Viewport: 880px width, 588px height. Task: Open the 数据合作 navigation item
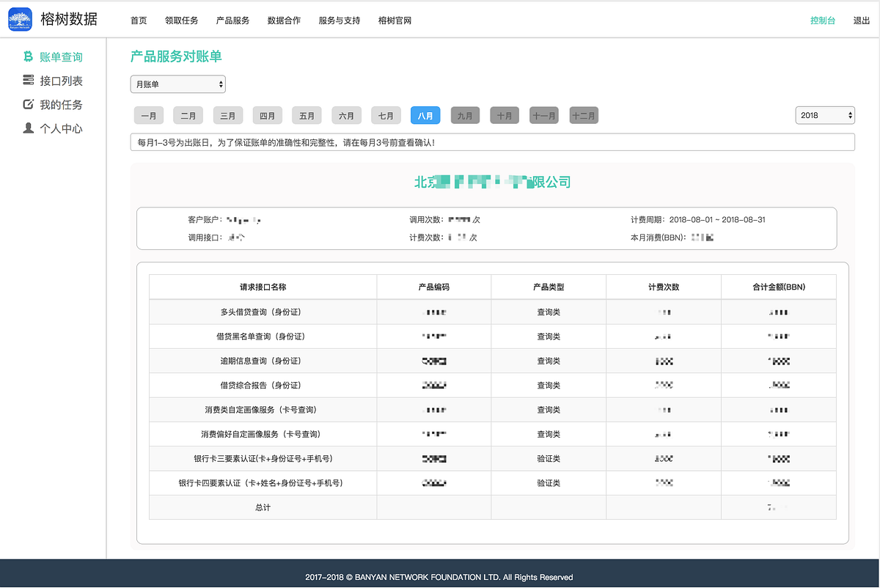284,21
